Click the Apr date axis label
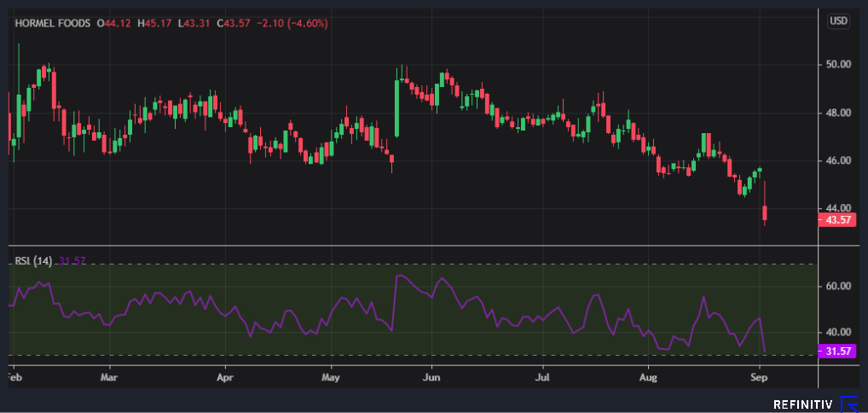868x413 pixels. click(225, 377)
